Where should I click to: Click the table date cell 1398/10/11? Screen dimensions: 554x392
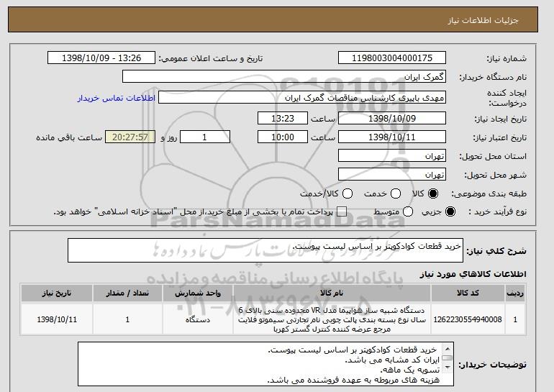(57, 319)
